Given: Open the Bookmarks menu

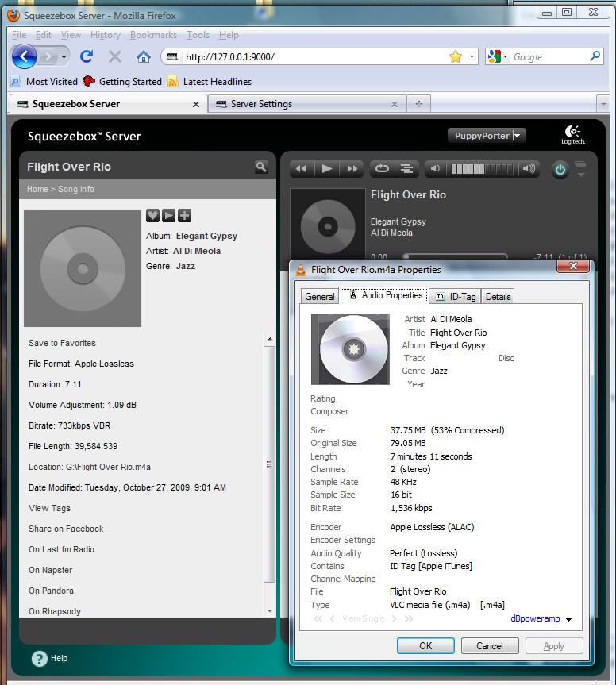Looking at the screenshot, I should click(x=153, y=35).
